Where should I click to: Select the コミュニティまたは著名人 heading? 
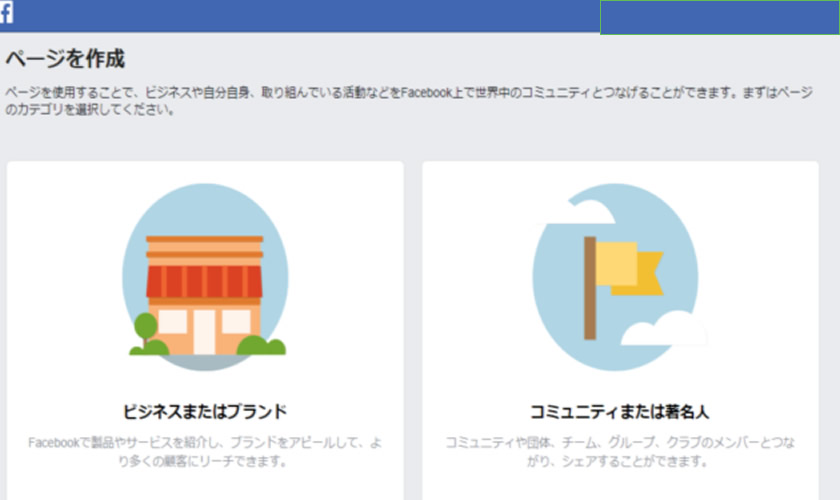pyautogui.click(x=619, y=411)
